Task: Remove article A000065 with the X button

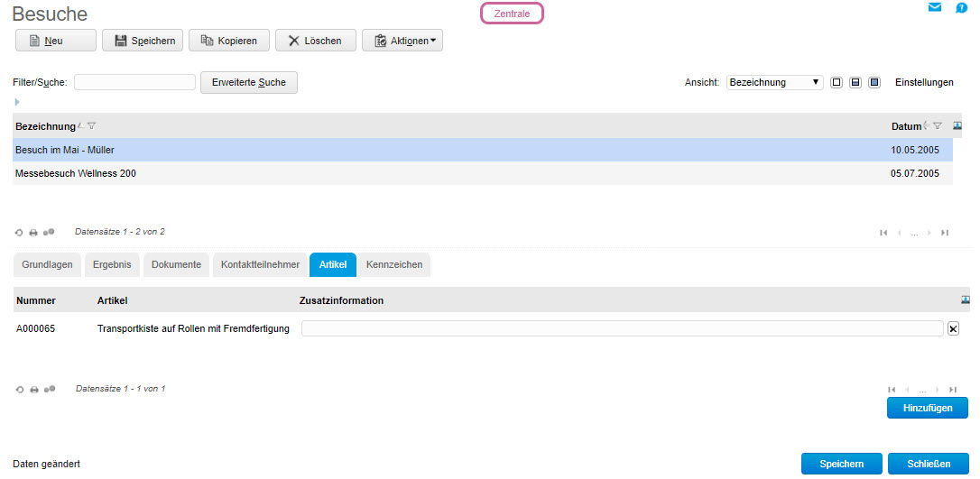Action: pyautogui.click(x=953, y=329)
